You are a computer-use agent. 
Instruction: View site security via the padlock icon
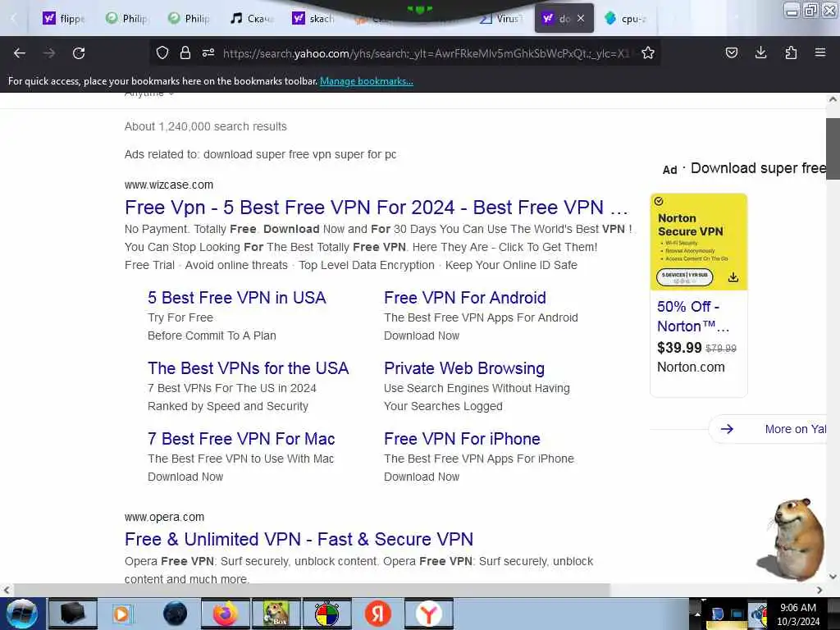coord(185,52)
